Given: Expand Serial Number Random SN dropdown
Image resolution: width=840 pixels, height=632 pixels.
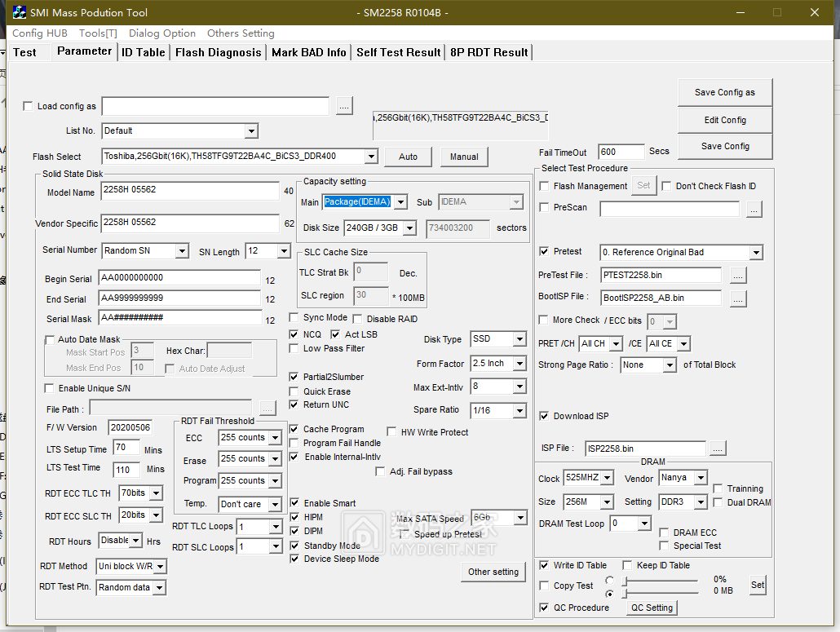Looking at the screenshot, I should click(182, 250).
